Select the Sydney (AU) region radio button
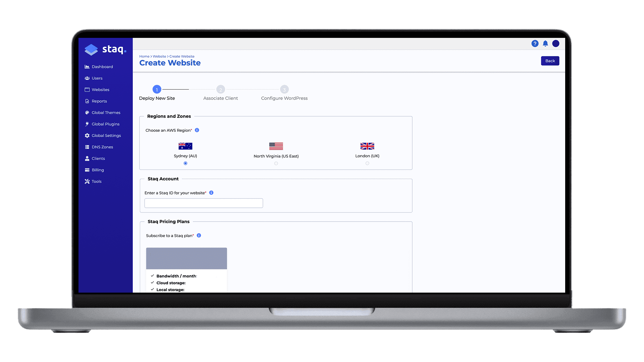 pyautogui.click(x=185, y=163)
